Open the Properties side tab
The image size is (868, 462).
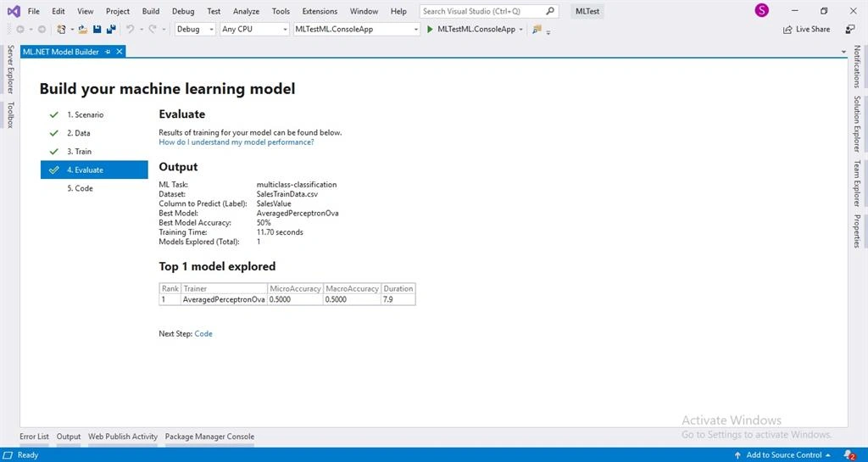click(x=857, y=231)
